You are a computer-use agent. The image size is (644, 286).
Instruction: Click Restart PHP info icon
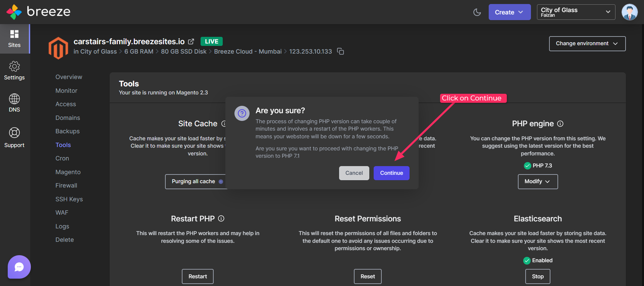221,218
